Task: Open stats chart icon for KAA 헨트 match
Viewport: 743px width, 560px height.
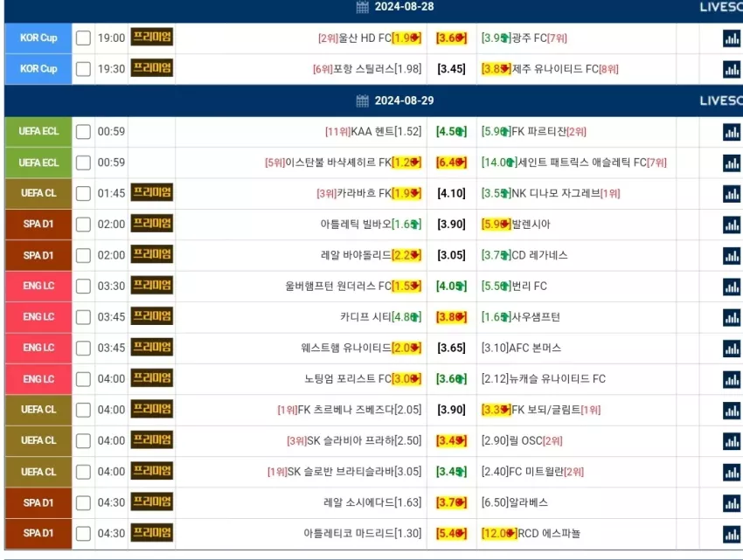Action: point(732,132)
